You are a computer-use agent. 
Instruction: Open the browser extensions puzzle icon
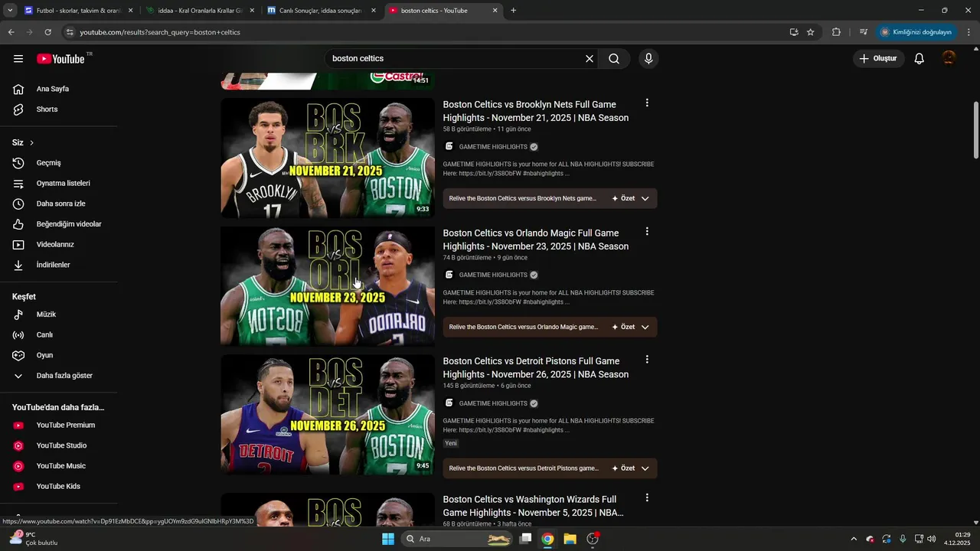[836, 32]
